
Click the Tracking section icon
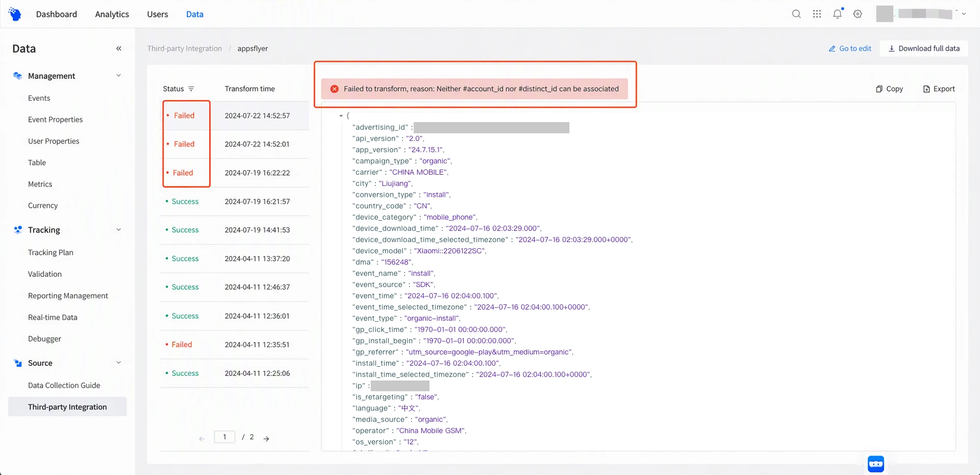pyautogui.click(x=17, y=230)
